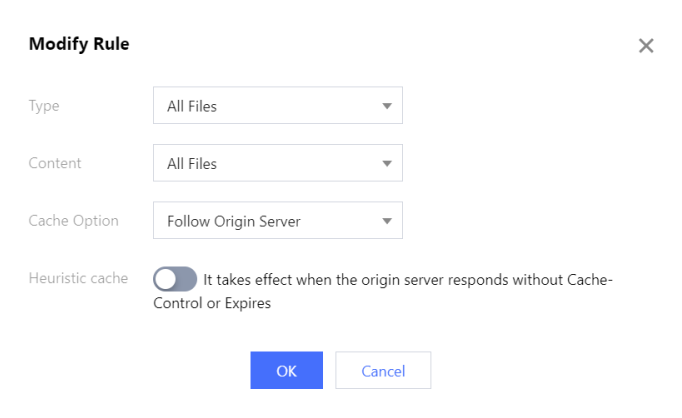Enable the Heuristic cache switch
The image size is (682, 418).
175,279
